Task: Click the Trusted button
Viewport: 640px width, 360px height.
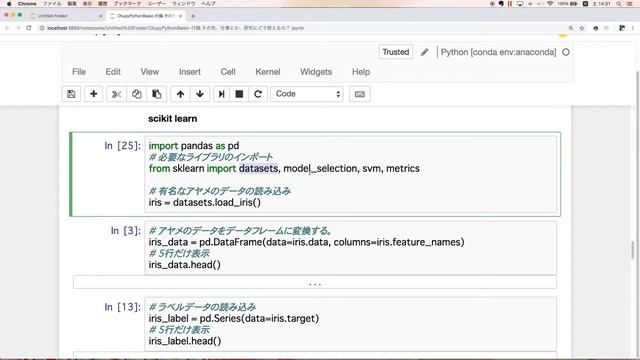Action: [396, 52]
